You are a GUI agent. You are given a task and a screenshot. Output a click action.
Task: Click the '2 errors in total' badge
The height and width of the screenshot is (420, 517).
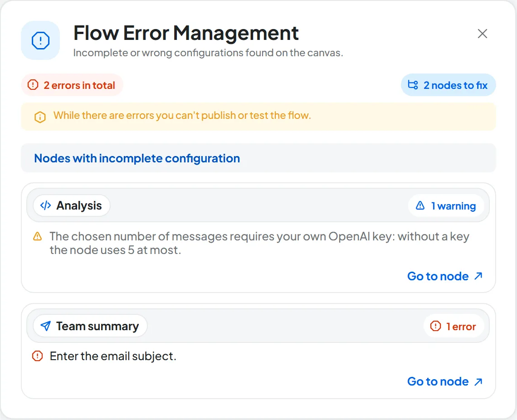[72, 85]
